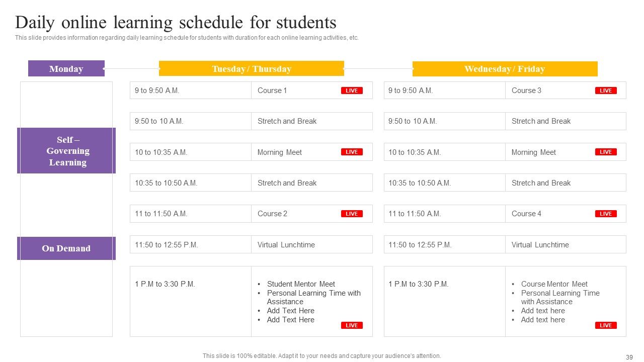644x362 pixels.
Task: Click LIVE badge under Course Mentor Meet list
Action: (x=606, y=325)
